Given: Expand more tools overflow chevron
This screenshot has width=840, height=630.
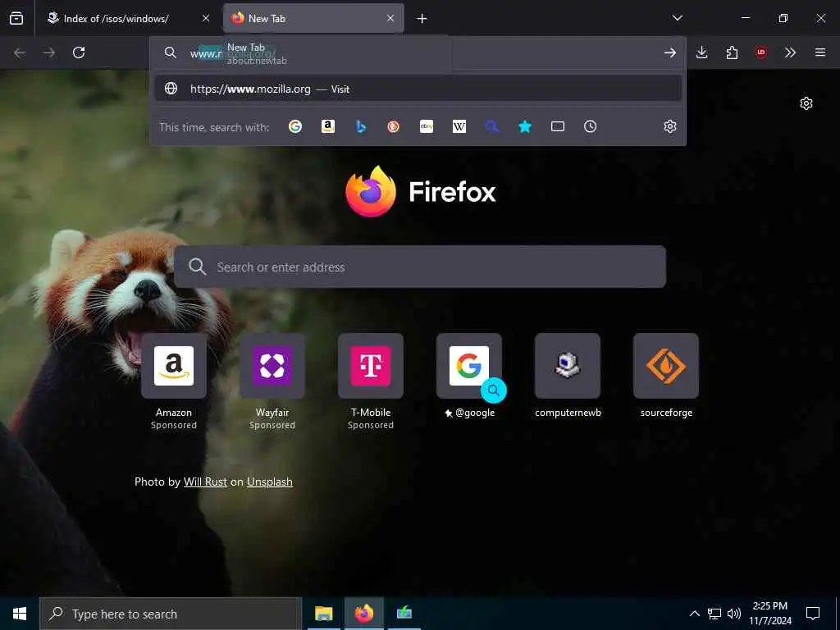Looking at the screenshot, I should [790, 52].
